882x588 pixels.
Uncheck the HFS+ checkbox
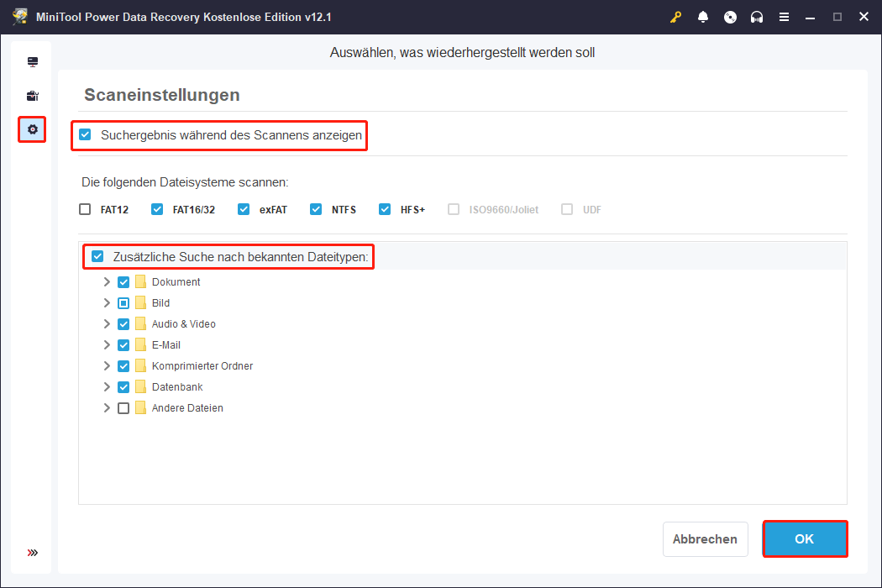tap(385, 209)
